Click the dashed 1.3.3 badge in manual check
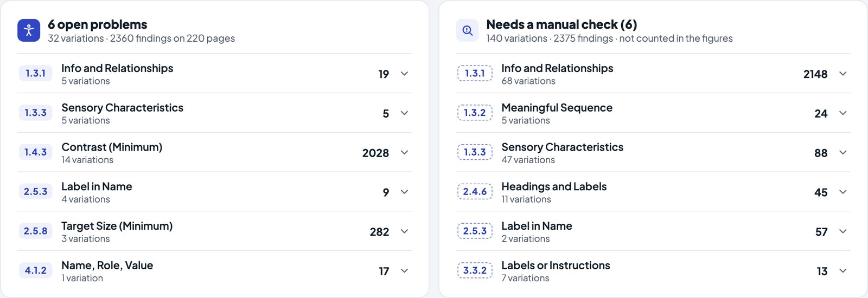Viewport: 868px width, 298px height. [x=475, y=152]
